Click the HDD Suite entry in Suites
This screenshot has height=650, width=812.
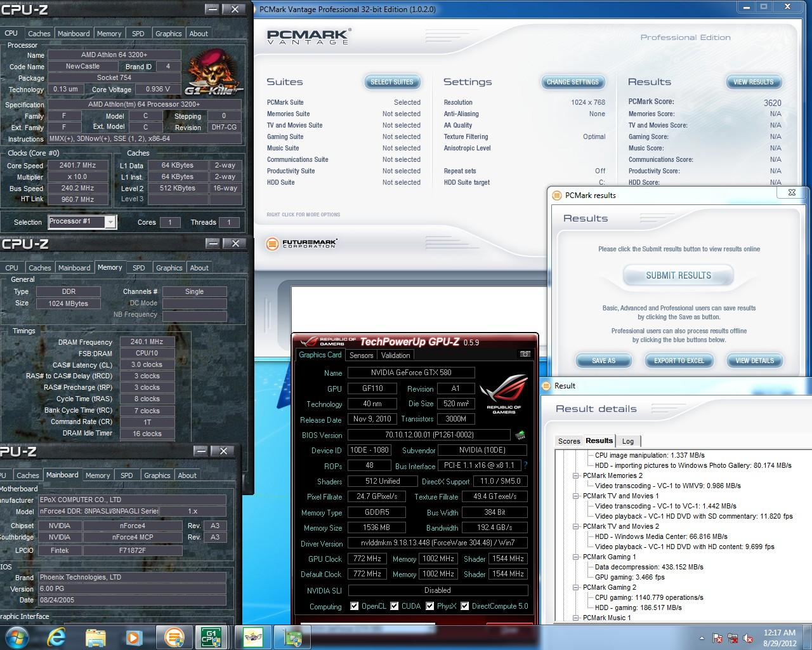[281, 182]
